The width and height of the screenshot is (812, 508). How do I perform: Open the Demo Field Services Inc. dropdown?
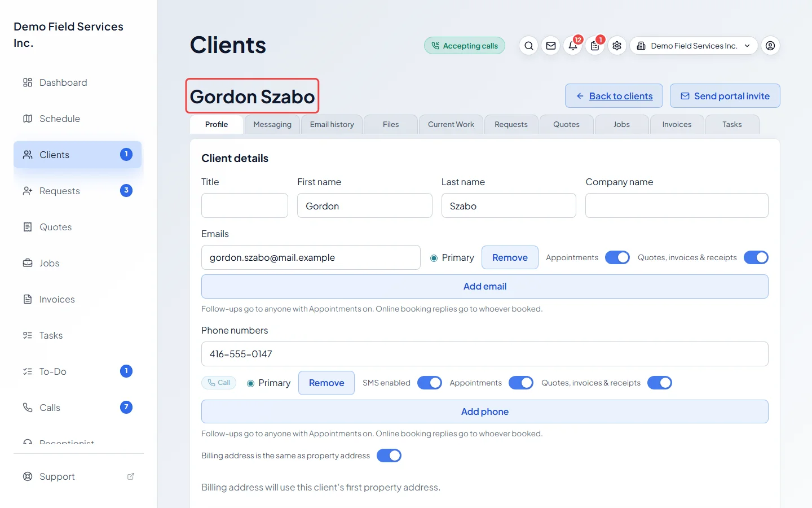[x=694, y=46]
